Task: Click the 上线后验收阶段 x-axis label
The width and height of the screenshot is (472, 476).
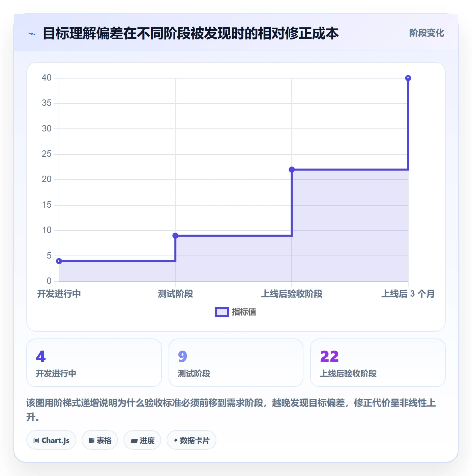Action: (x=292, y=294)
